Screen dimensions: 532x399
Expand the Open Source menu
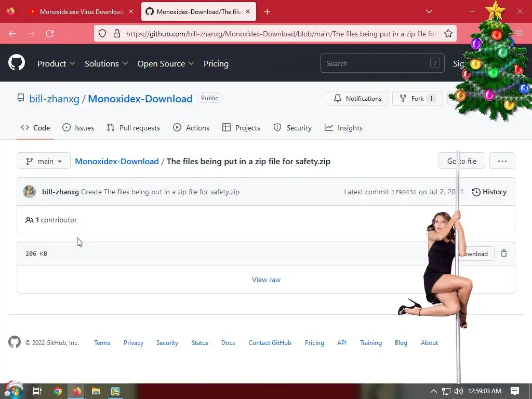(166, 63)
